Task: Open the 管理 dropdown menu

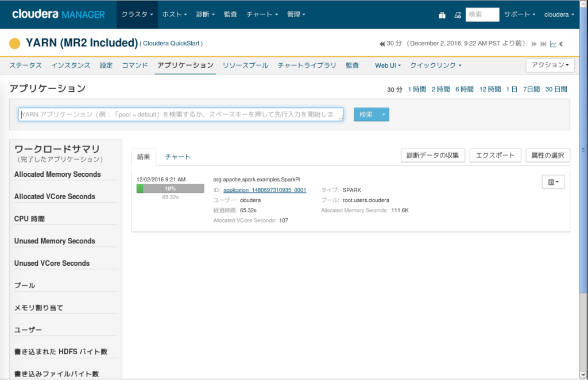Action: click(x=296, y=14)
